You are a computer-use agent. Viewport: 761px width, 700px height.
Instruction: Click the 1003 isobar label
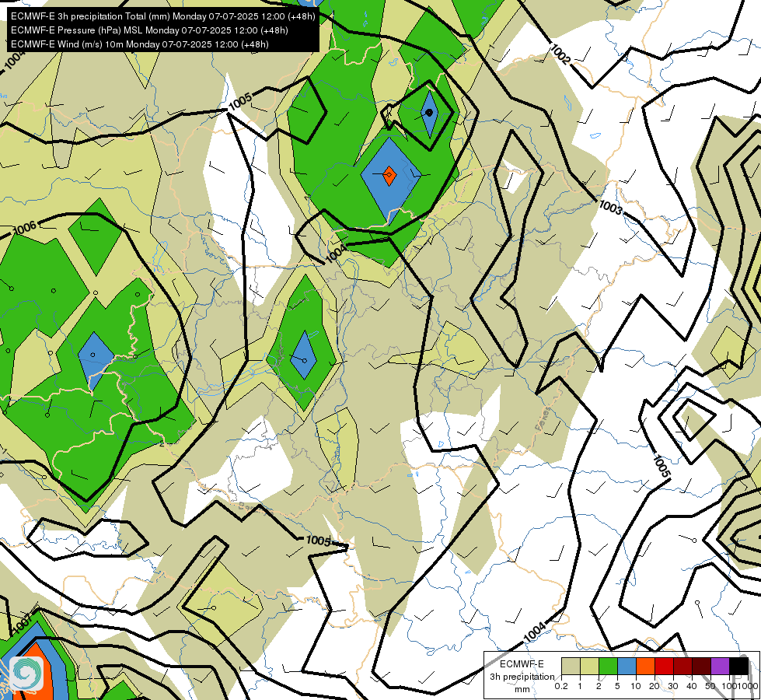[610, 208]
